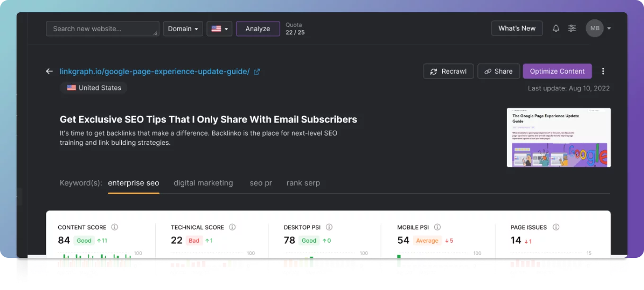644x290 pixels.
Task: Open the US flag country dropdown
Action: coord(219,28)
